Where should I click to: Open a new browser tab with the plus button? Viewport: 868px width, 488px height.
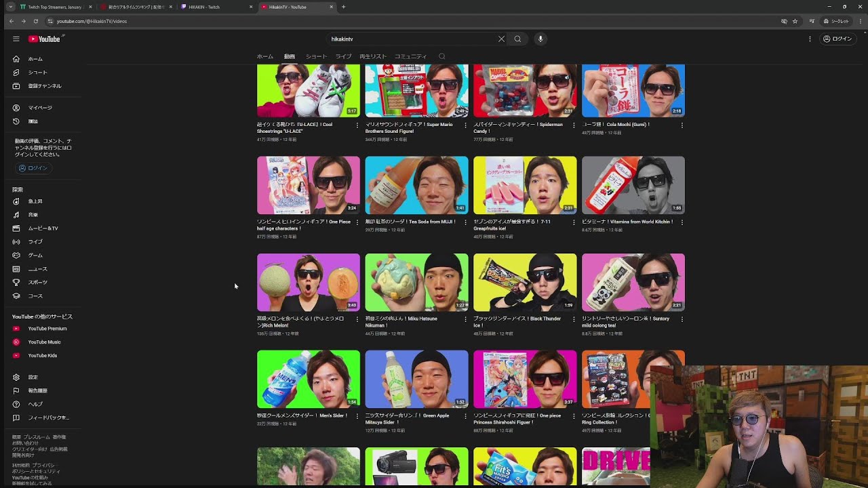click(343, 7)
